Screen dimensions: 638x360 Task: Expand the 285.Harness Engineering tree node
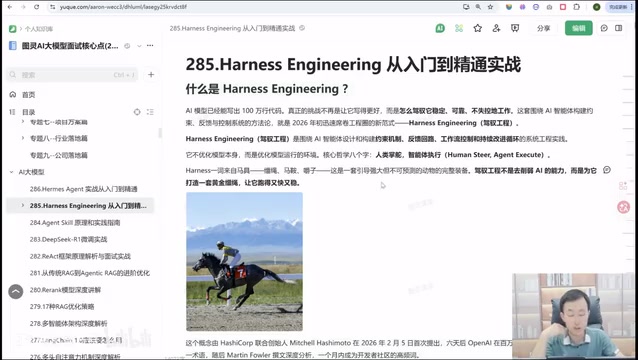(x=23, y=205)
